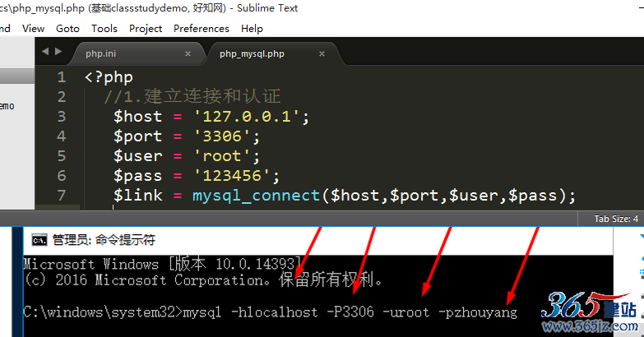Viewport: 644px width, 337px height.
Task: Click the mysql_connect function name
Action: 257,196
